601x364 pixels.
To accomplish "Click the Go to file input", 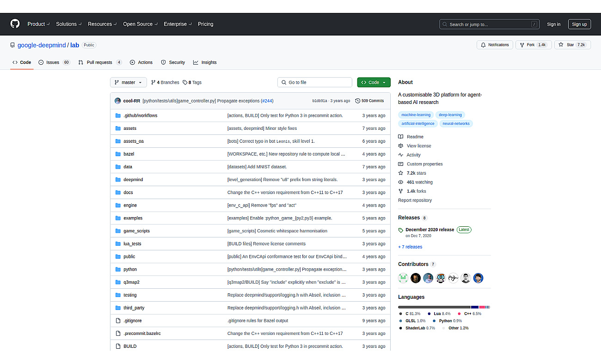I will coord(315,82).
